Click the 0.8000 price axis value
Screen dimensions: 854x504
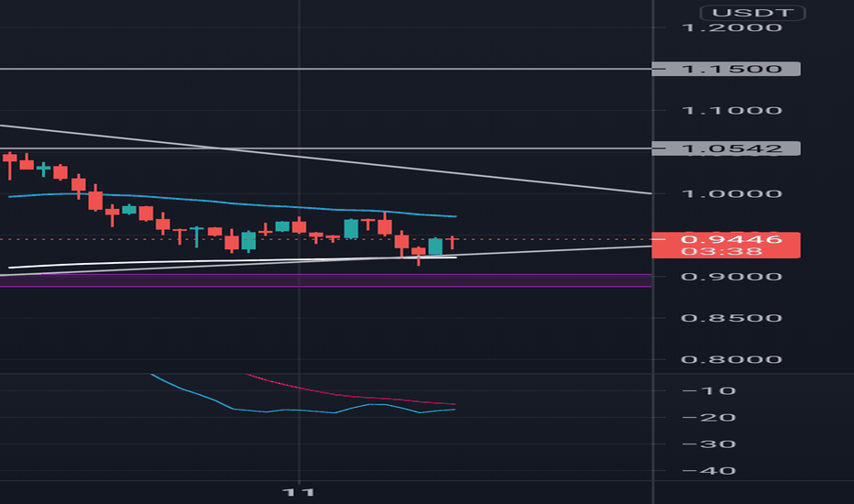tap(731, 359)
